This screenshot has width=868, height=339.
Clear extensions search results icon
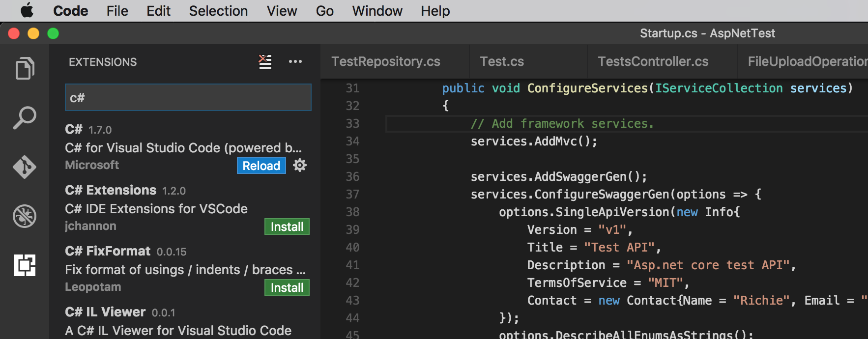(x=265, y=62)
